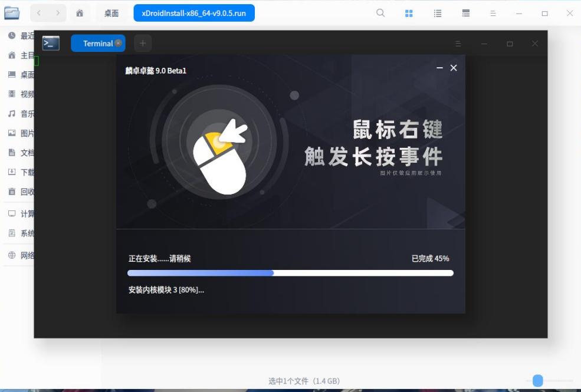Image resolution: width=581 pixels, height=392 pixels.
Task: Click the 桌面 breadcrumb item
Action: (x=112, y=12)
